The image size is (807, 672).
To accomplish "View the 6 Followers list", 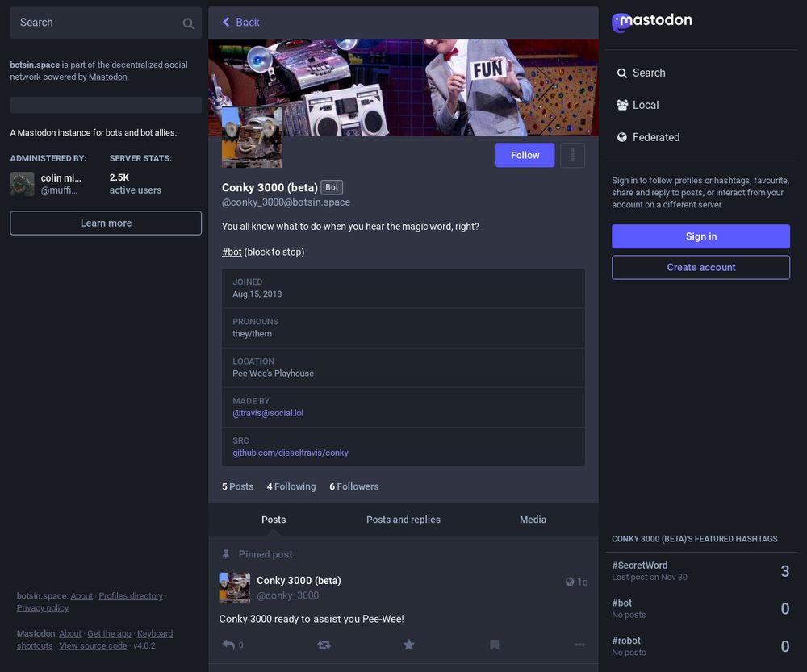I will pyautogui.click(x=353, y=486).
